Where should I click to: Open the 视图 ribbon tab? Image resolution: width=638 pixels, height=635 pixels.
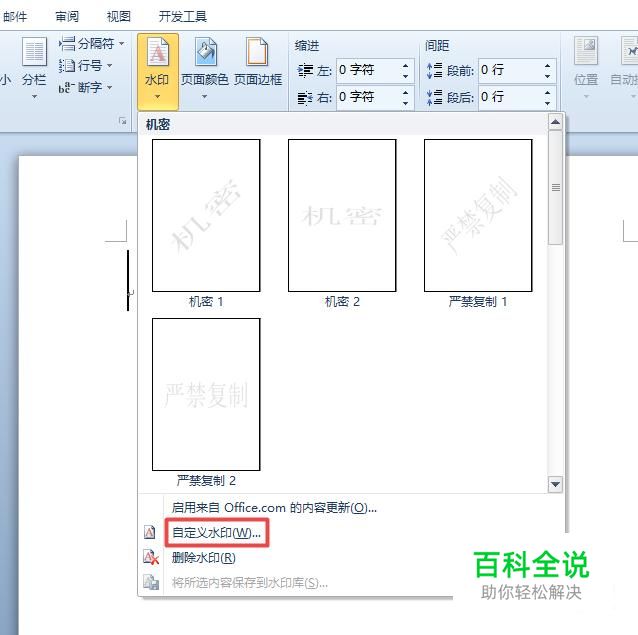[118, 17]
